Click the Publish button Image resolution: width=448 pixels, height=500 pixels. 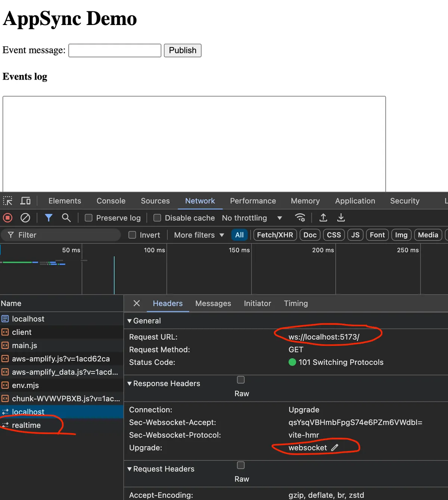pyautogui.click(x=183, y=50)
